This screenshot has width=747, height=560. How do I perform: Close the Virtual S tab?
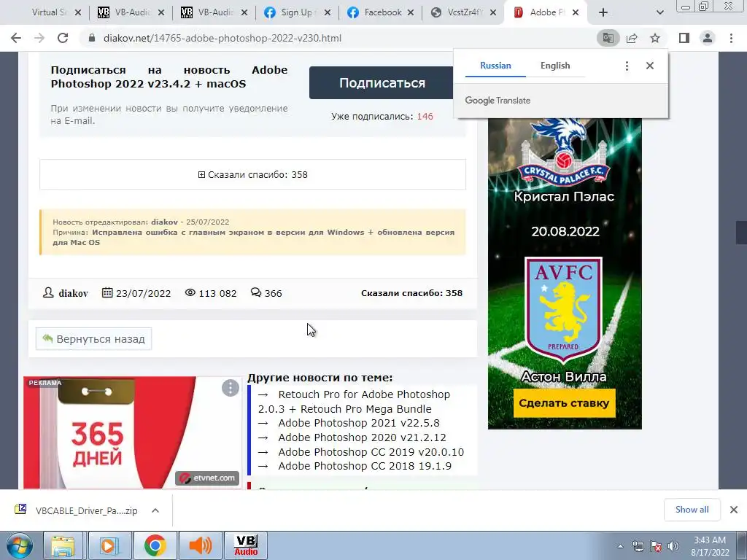pyautogui.click(x=78, y=12)
